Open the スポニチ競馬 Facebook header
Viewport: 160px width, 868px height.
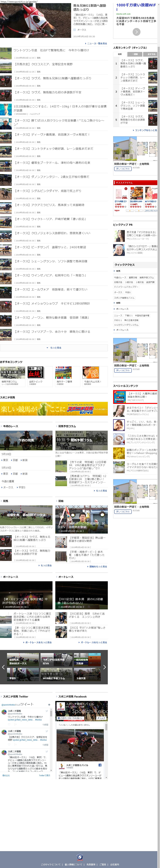[72, 697]
